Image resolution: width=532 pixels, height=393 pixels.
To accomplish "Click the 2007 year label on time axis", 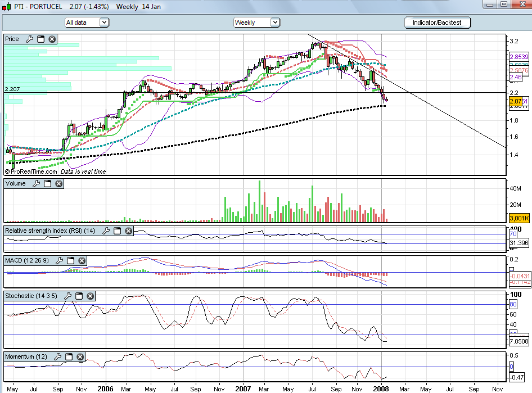I will pyautogui.click(x=244, y=389).
